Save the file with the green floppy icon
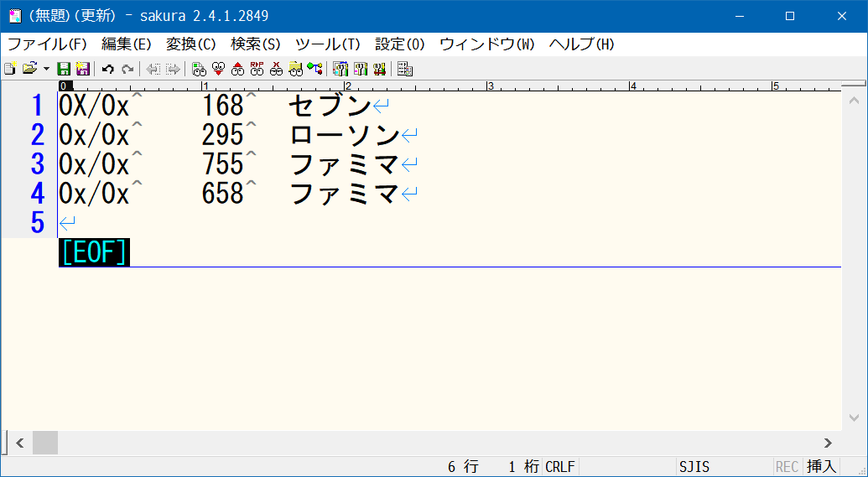The image size is (868, 477). point(64,69)
